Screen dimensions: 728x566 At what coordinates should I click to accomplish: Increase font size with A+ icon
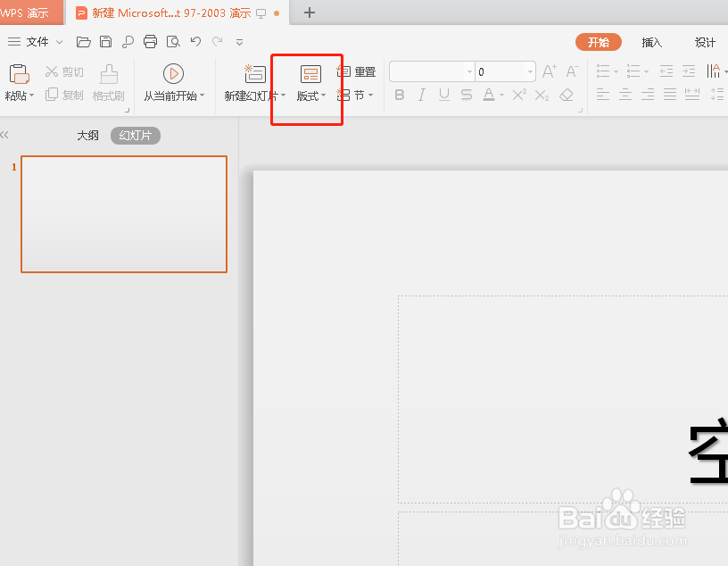(550, 71)
